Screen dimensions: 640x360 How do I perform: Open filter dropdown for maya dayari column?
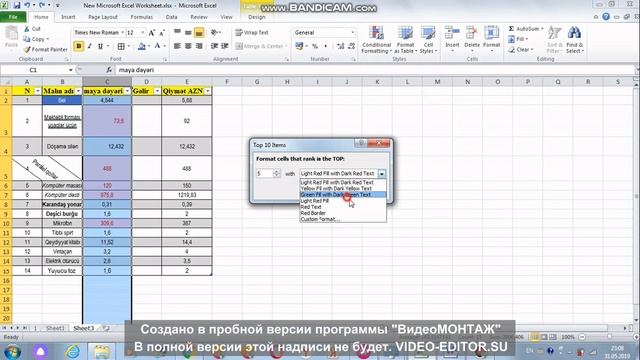coord(127,91)
